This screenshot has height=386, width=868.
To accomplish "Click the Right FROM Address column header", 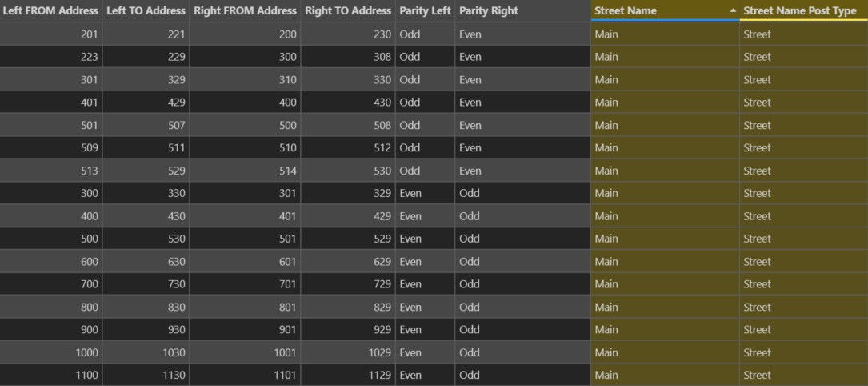I will tap(246, 10).
